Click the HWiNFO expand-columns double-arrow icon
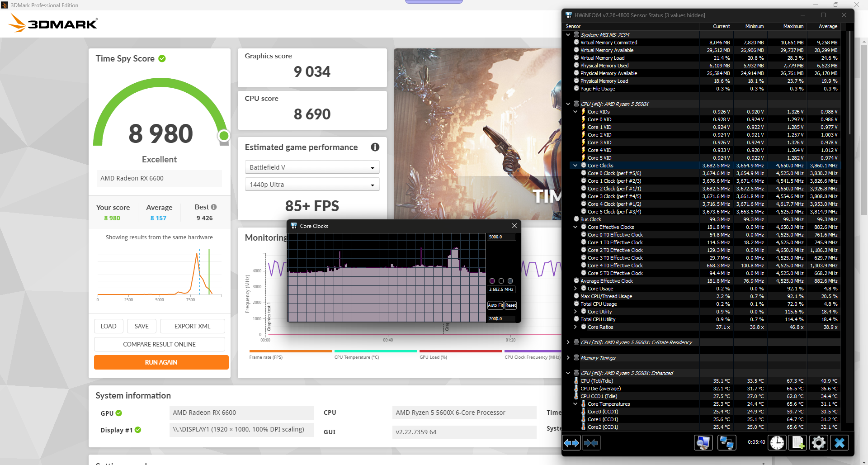The image size is (868, 465). point(571,443)
